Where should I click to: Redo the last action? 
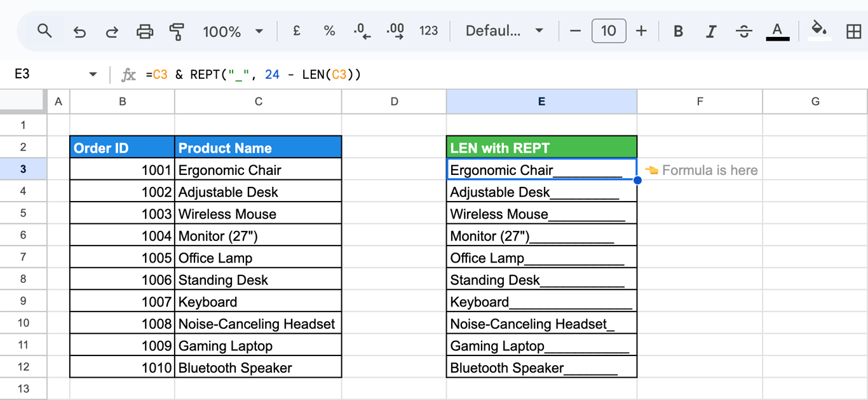112,31
